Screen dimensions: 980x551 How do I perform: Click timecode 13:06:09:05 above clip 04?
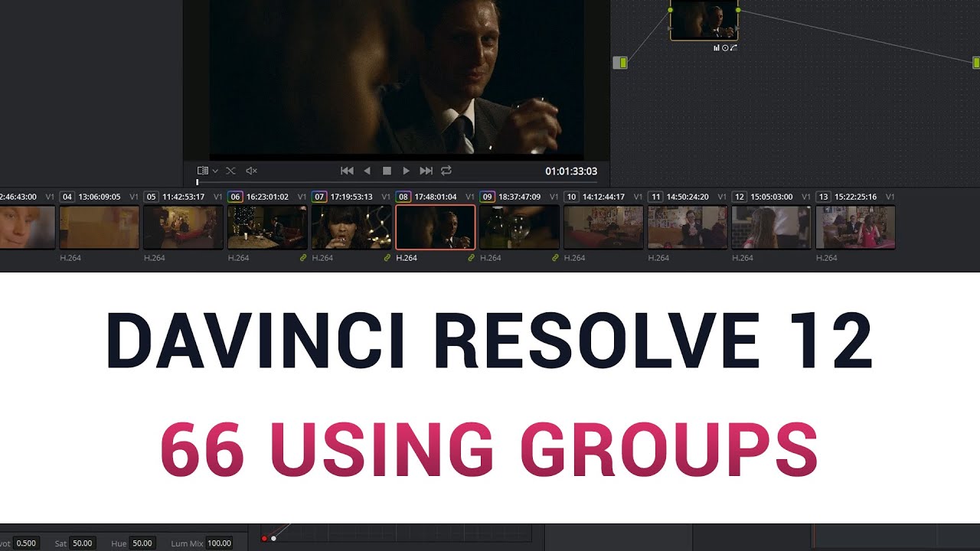pyautogui.click(x=100, y=197)
